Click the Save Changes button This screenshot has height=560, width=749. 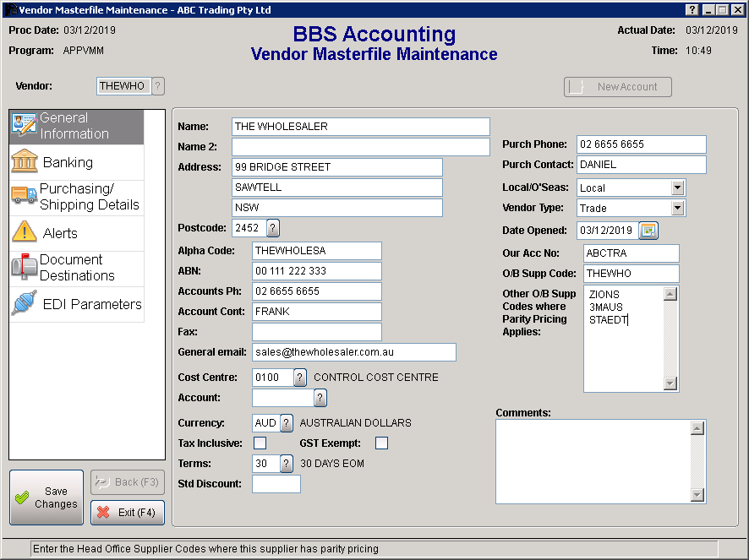(x=46, y=497)
